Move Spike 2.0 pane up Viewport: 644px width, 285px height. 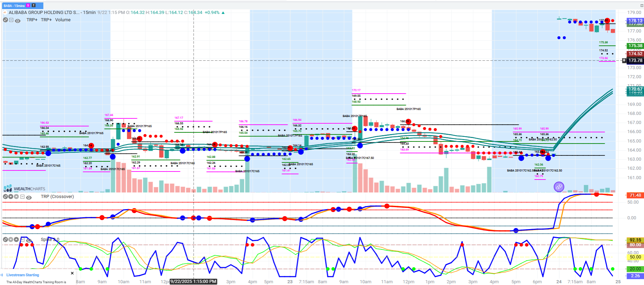pyautogui.click(x=16, y=240)
